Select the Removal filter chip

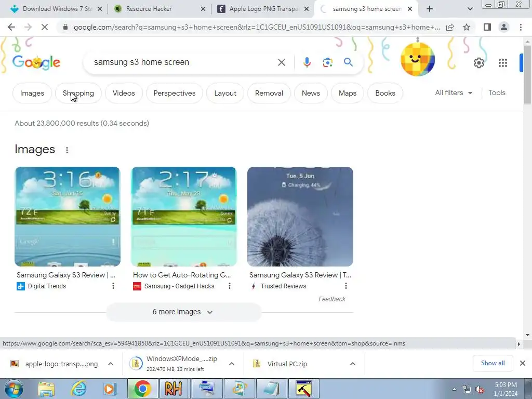click(269, 93)
